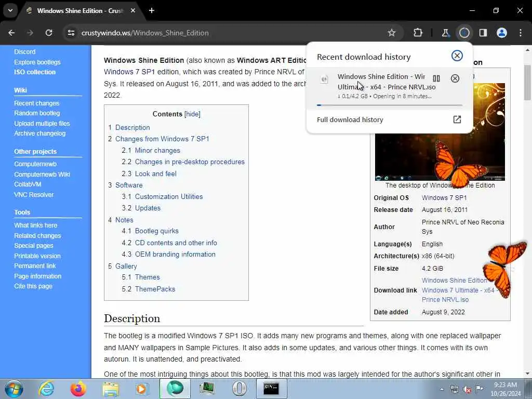Open Full download history external link icon

pos(457,119)
